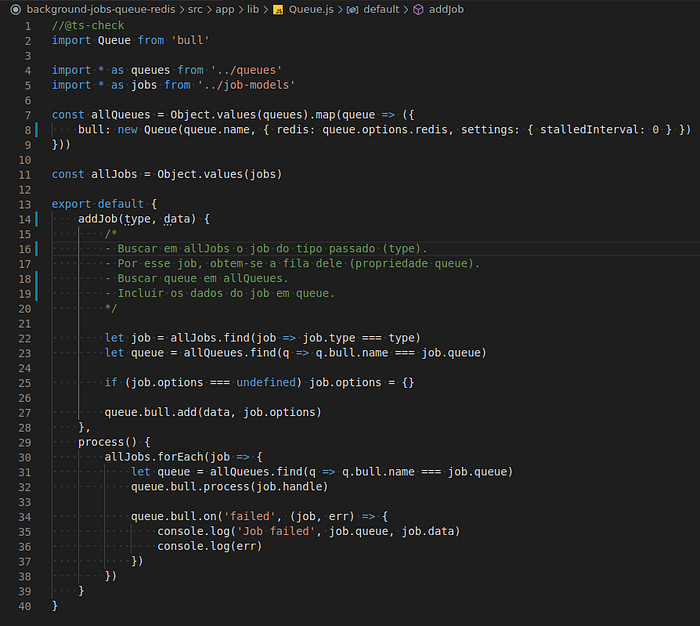Screen dimensions: 700x626
Task: Open the Queue.js breadcrumb item
Action: tap(311, 9)
